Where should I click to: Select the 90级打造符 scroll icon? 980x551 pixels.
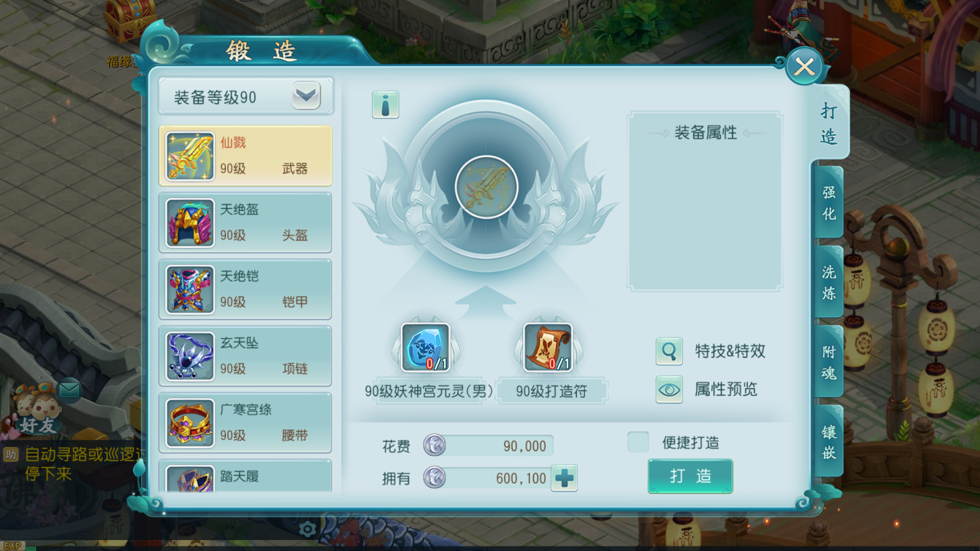click(x=548, y=348)
